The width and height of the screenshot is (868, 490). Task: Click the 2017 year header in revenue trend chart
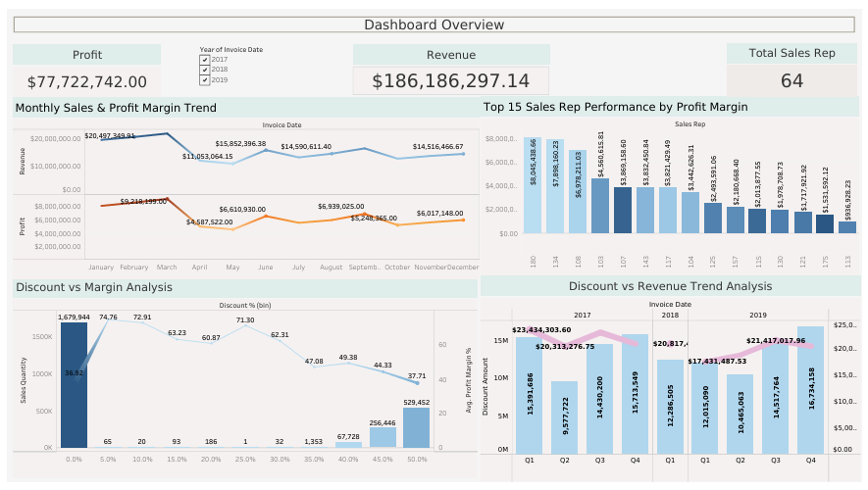582,316
